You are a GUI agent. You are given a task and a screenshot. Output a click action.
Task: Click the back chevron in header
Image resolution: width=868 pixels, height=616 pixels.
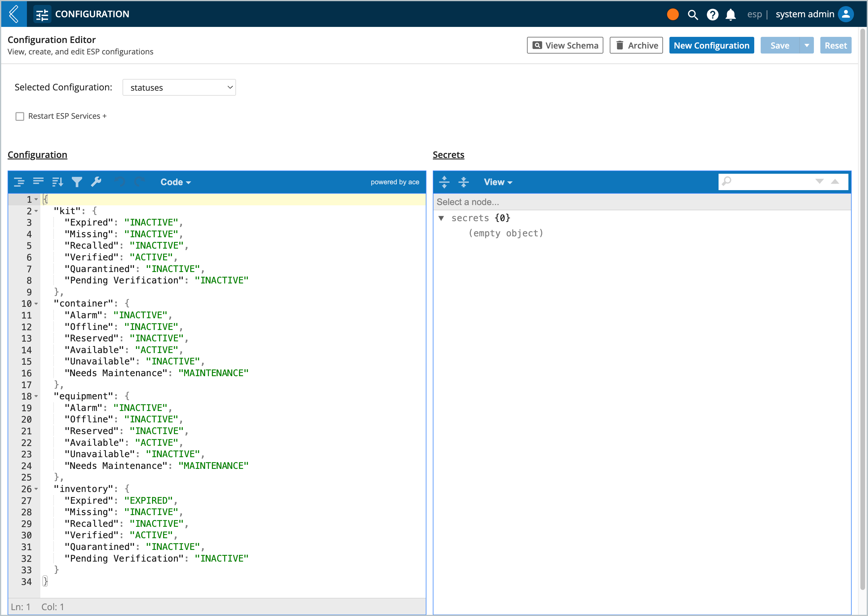point(14,14)
